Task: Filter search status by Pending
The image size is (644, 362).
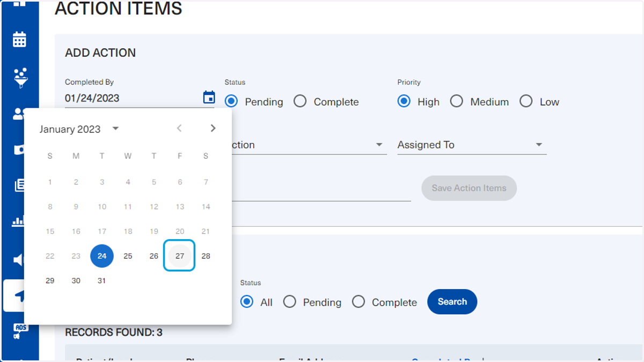Action: (x=290, y=302)
